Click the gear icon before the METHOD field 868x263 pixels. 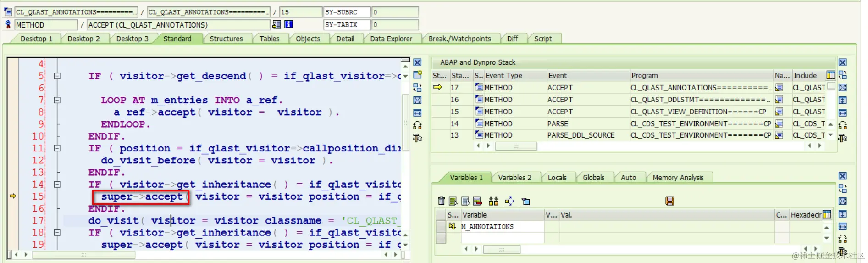(8, 24)
